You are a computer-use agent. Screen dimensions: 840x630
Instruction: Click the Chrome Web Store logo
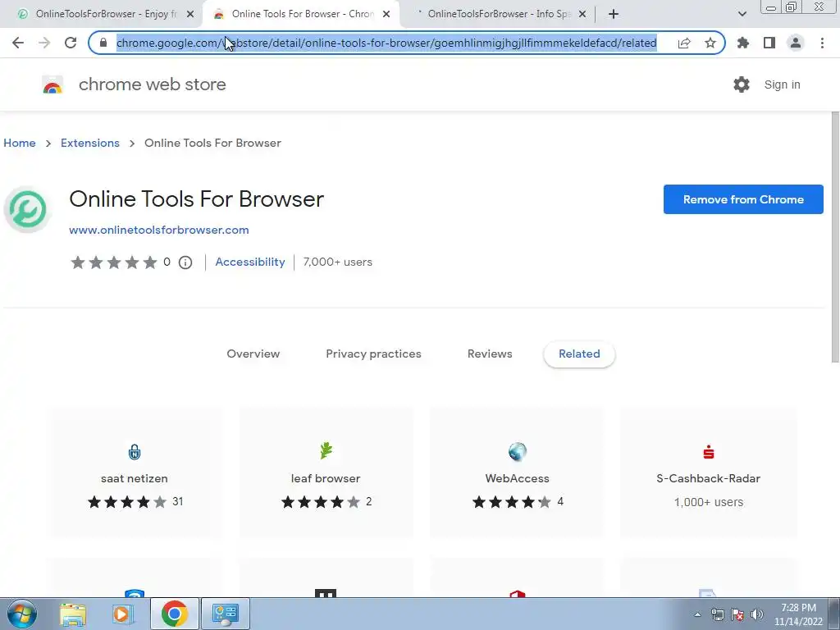point(52,85)
